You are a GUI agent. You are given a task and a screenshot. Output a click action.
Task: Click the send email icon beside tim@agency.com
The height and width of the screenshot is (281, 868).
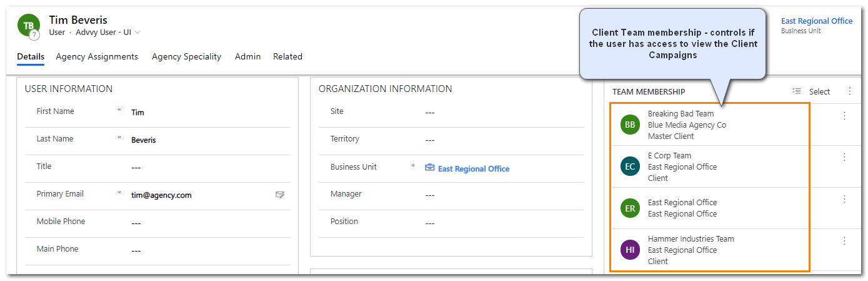pos(280,195)
